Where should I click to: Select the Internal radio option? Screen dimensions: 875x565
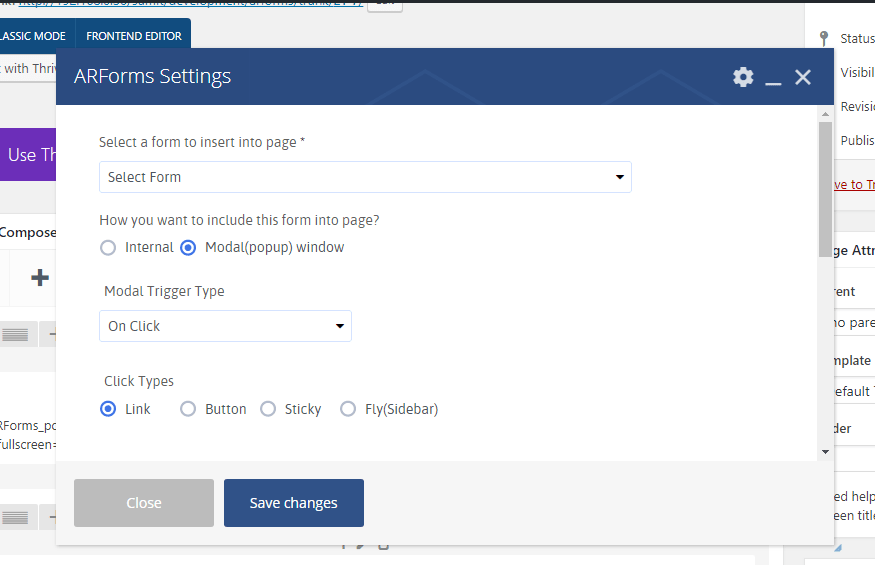pyautogui.click(x=108, y=247)
